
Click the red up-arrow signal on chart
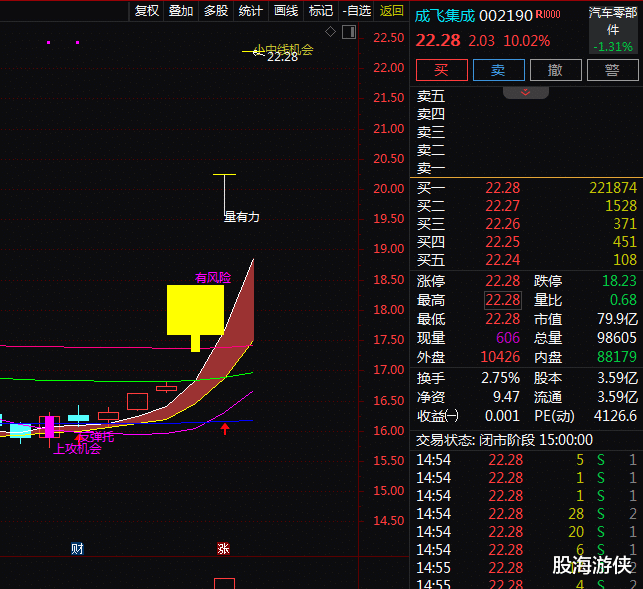pos(225,429)
